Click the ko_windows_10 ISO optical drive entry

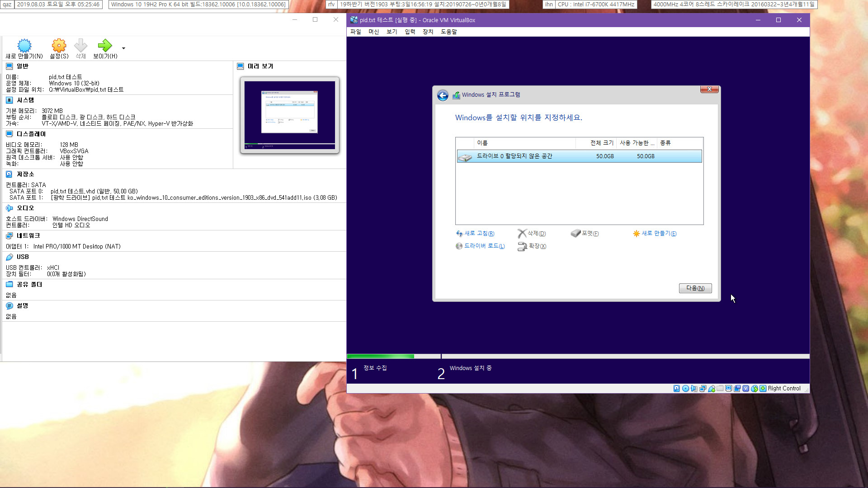tap(194, 198)
